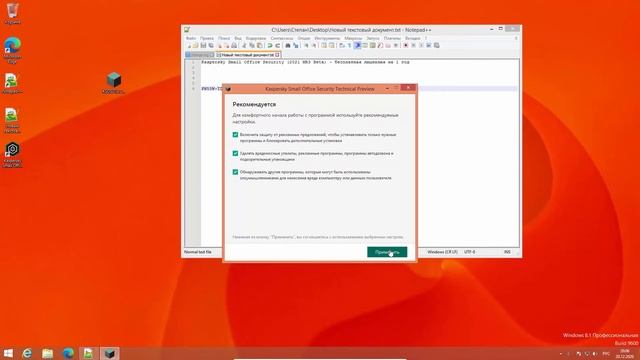This screenshot has height=360, width=640.
Task: Click the first text line in Notepad++ editor
Action: coord(305,62)
